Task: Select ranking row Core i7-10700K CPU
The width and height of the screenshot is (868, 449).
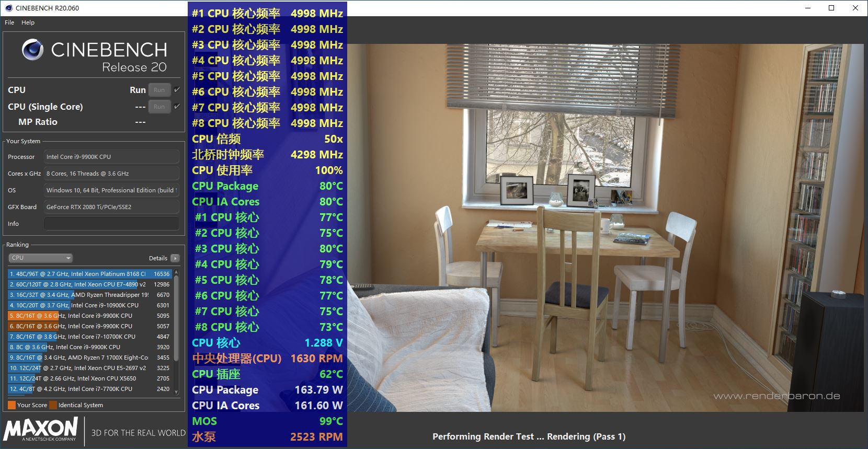Action: (89, 337)
